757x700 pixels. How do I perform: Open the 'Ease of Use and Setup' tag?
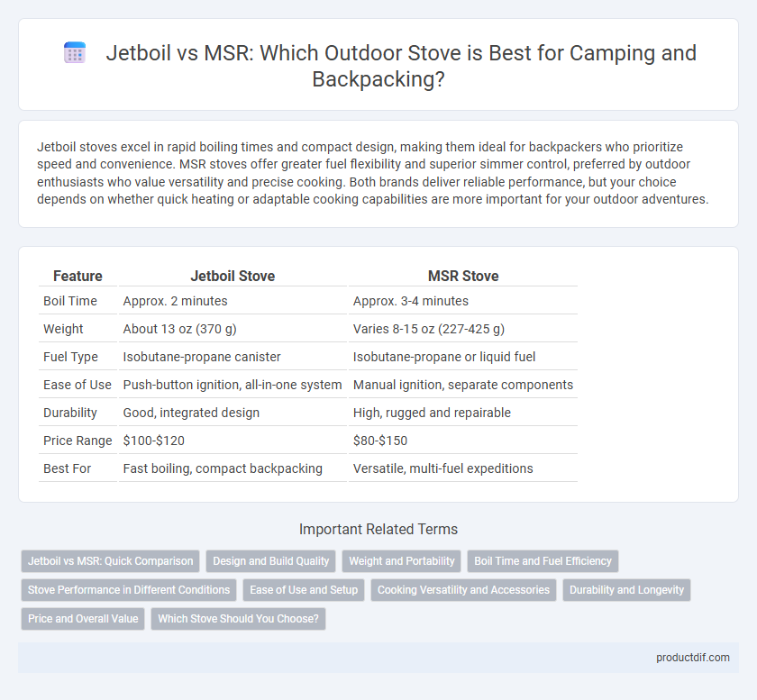[x=304, y=590]
